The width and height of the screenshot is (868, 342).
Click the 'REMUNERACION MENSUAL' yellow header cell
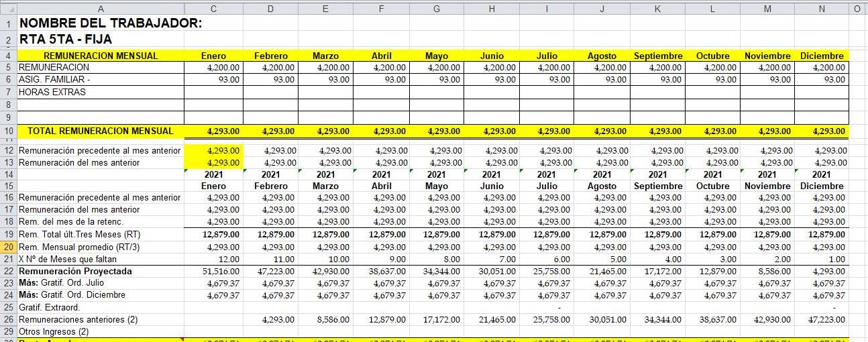pos(101,56)
